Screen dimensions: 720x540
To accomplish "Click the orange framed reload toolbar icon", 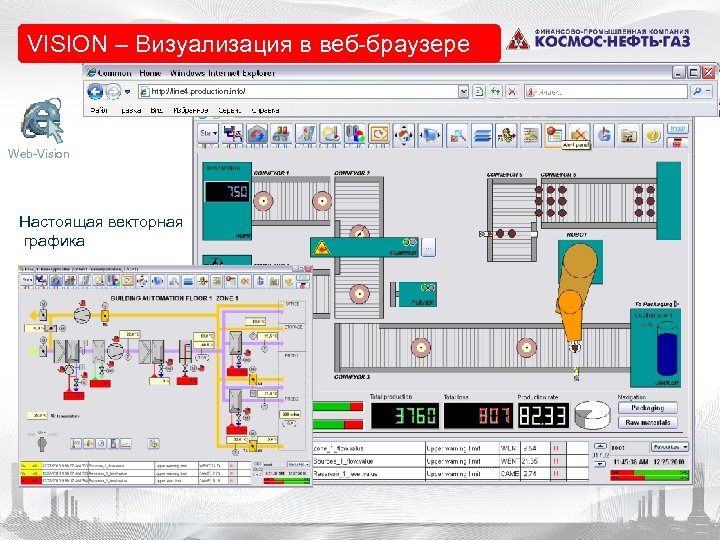I will coord(379,135).
